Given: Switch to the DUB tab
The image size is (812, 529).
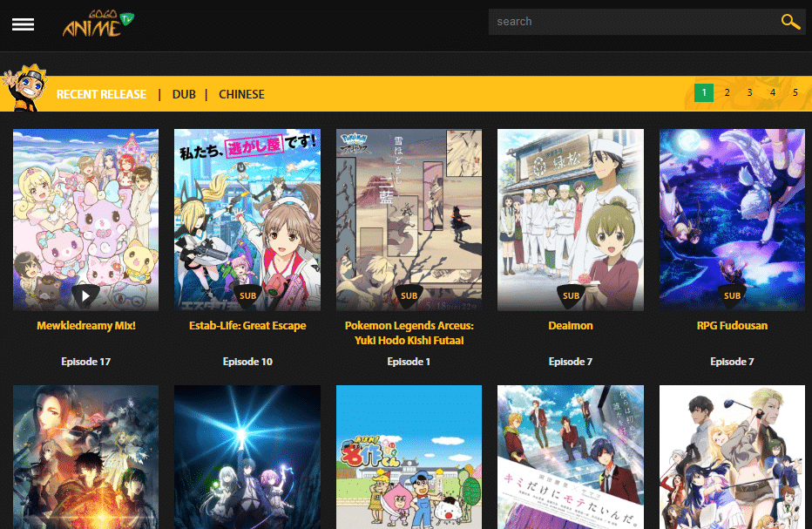Looking at the screenshot, I should [x=184, y=94].
